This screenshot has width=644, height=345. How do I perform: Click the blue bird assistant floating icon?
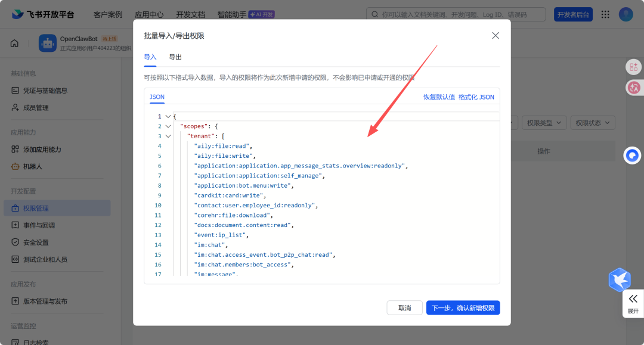click(x=620, y=279)
